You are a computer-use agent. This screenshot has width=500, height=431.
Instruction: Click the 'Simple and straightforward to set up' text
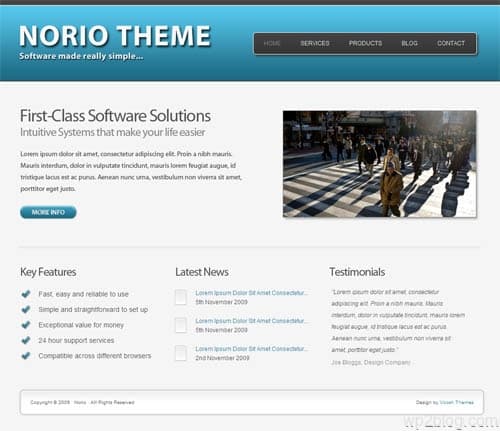point(93,309)
